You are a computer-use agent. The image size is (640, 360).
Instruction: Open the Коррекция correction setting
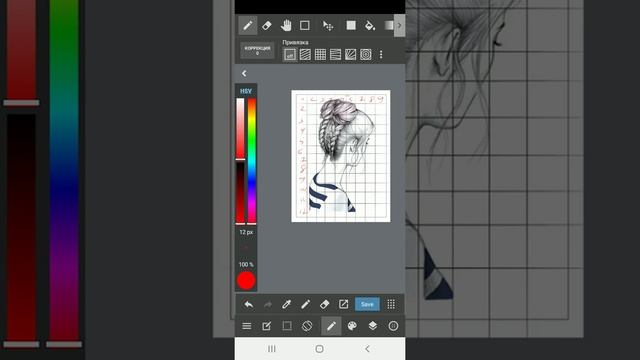click(x=257, y=51)
